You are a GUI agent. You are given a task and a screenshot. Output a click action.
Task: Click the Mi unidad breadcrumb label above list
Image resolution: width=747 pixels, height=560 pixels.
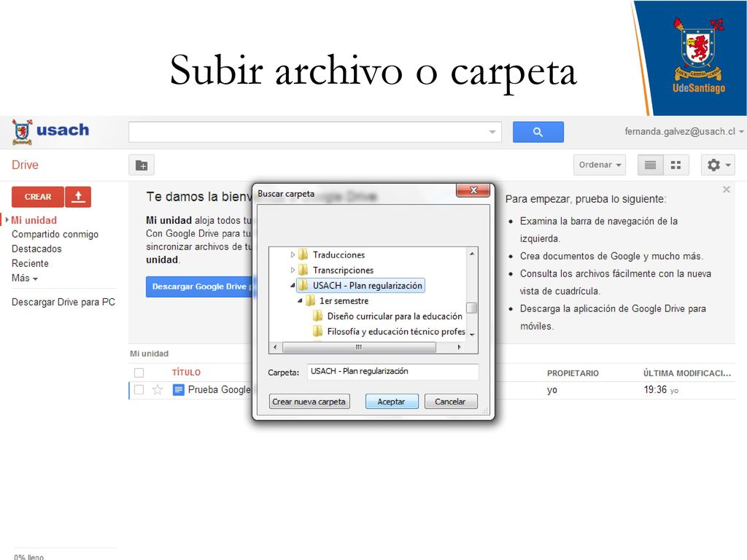click(x=149, y=354)
